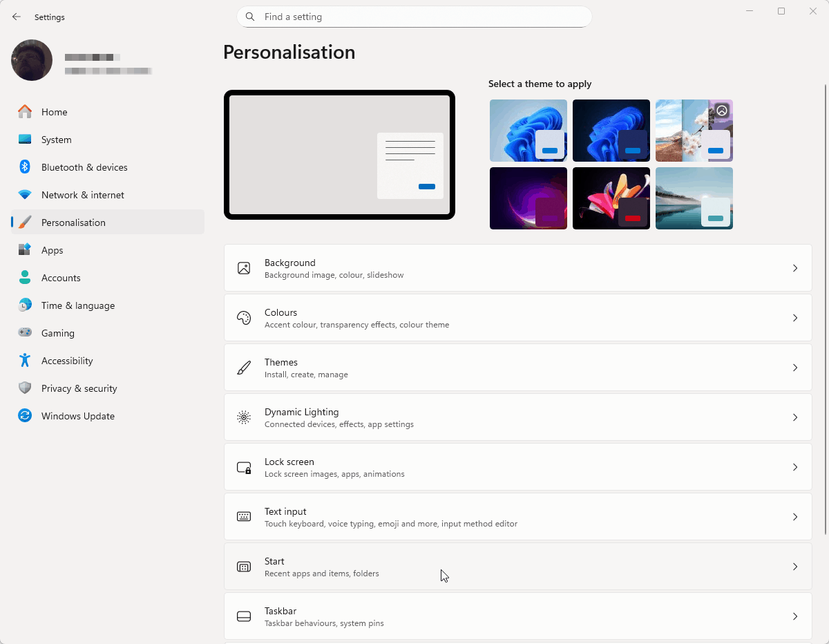
Task: Click the Dynamic Lighting sun icon
Action: (244, 417)
